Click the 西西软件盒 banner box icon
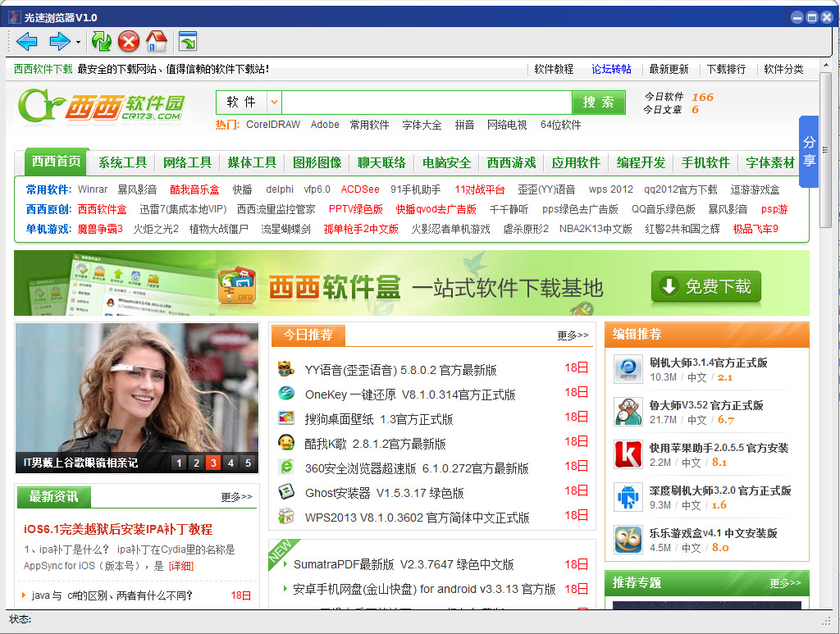This screenshot has width=840, height=634. coord(237,285)
